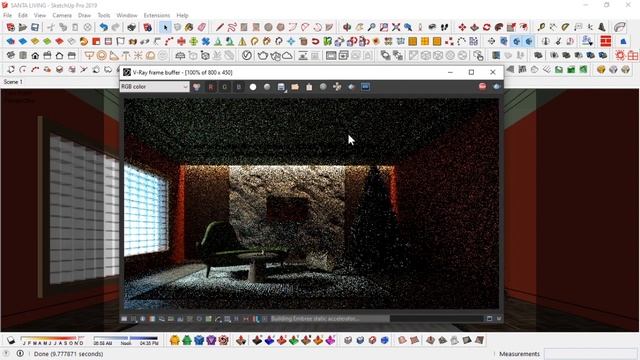This screenshot has width=640, height=360.
Task: Select the Select arrow tool
Action: point(165,27)
